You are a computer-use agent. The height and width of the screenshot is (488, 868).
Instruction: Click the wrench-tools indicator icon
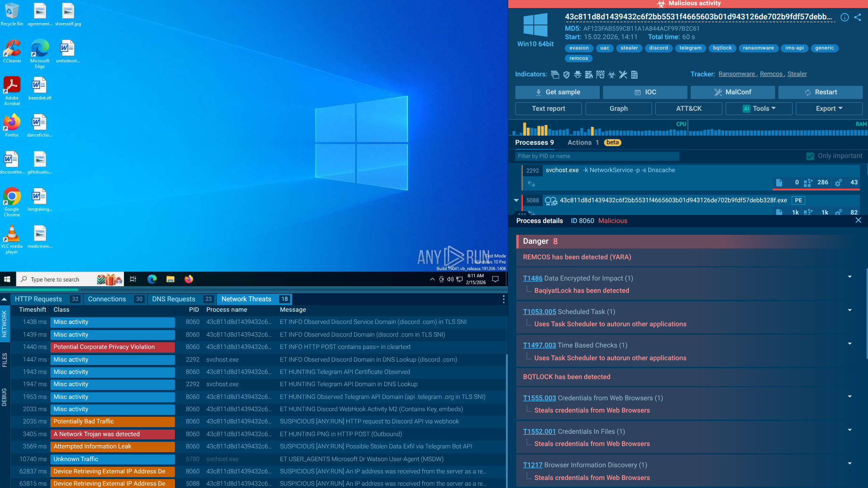click(x=623, y=74)
